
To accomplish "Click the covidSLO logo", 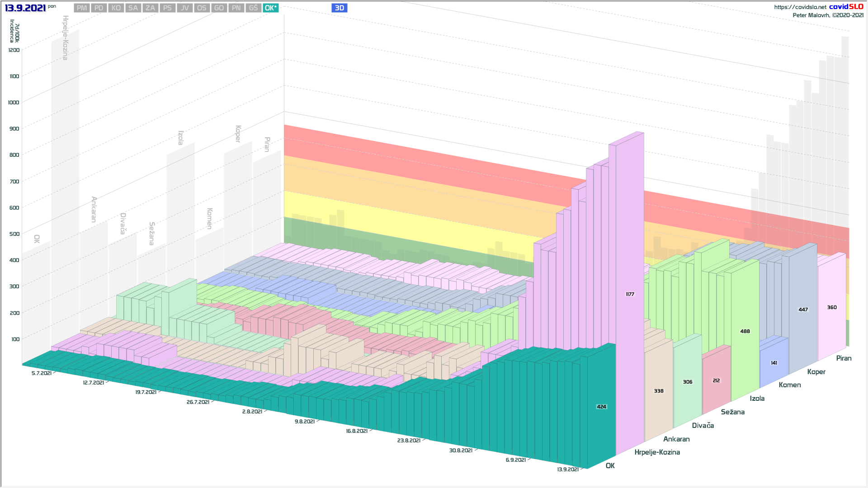I will click(846, 7).
